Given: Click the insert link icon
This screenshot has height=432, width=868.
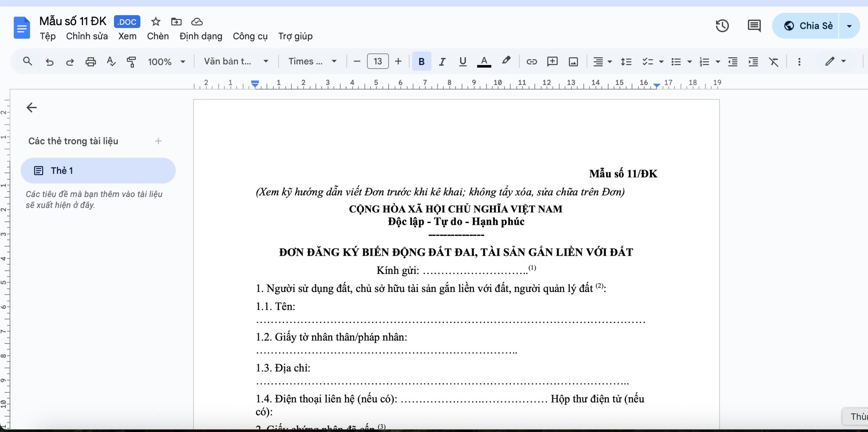Looking at the screenshot, I should [x=531, y=62].
